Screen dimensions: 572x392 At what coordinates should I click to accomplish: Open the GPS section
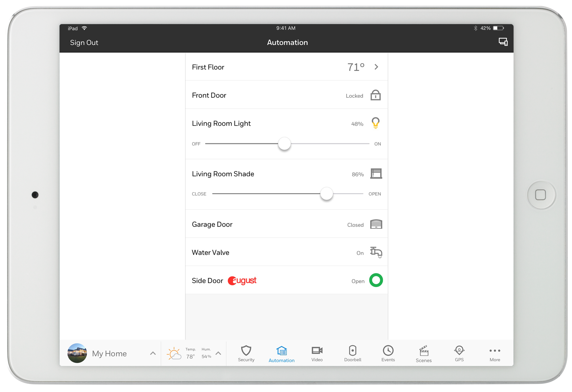tap(459, 353)
